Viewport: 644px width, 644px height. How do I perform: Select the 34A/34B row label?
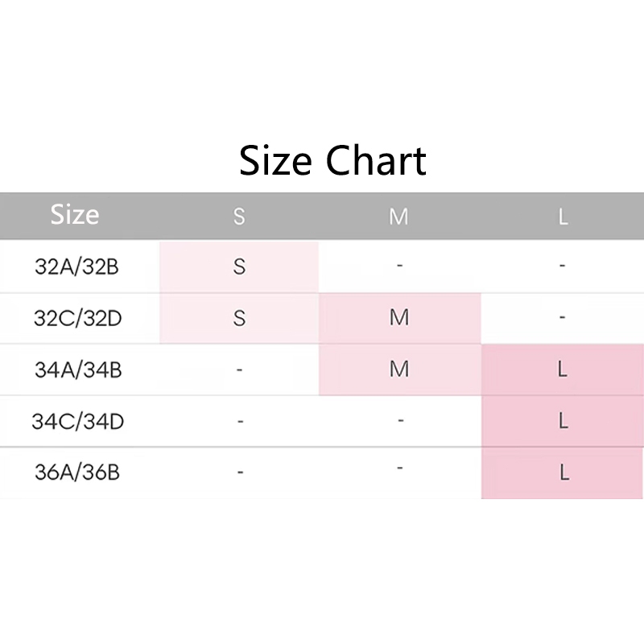(78, 369)
